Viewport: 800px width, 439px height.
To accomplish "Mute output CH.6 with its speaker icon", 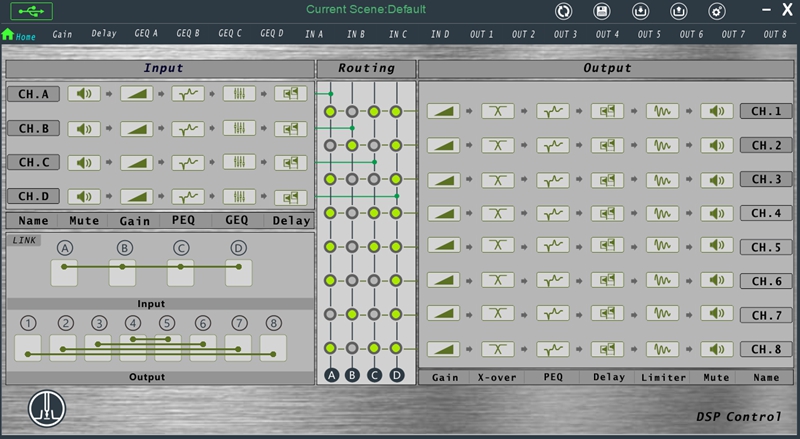I will coord(716,281).
